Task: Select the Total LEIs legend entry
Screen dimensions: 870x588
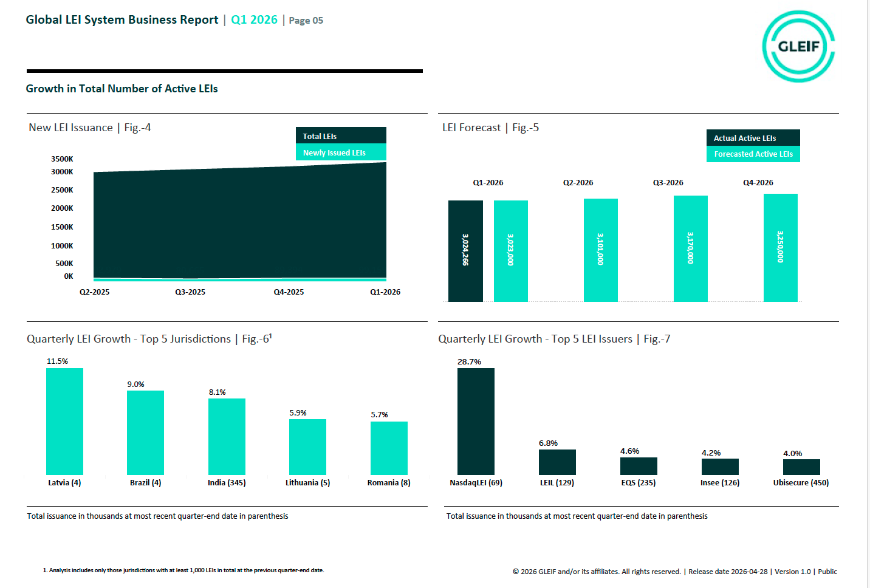Action: point(341,136)
